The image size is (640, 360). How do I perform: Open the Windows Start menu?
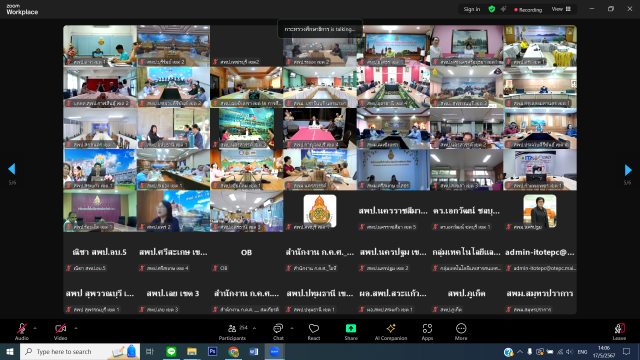pos(10,351)
